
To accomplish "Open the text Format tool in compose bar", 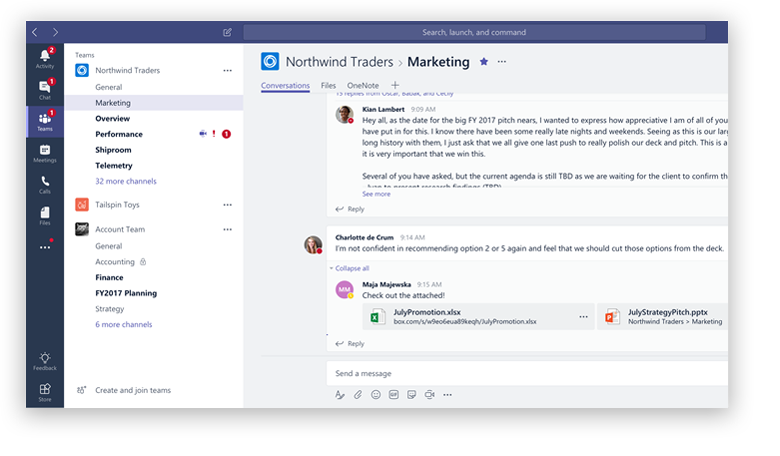I will [x=340, y=395].
